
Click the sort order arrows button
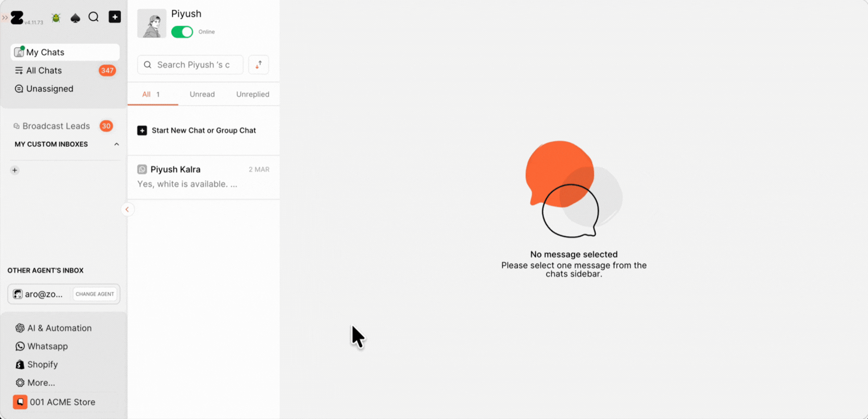[x=258, y=65]
